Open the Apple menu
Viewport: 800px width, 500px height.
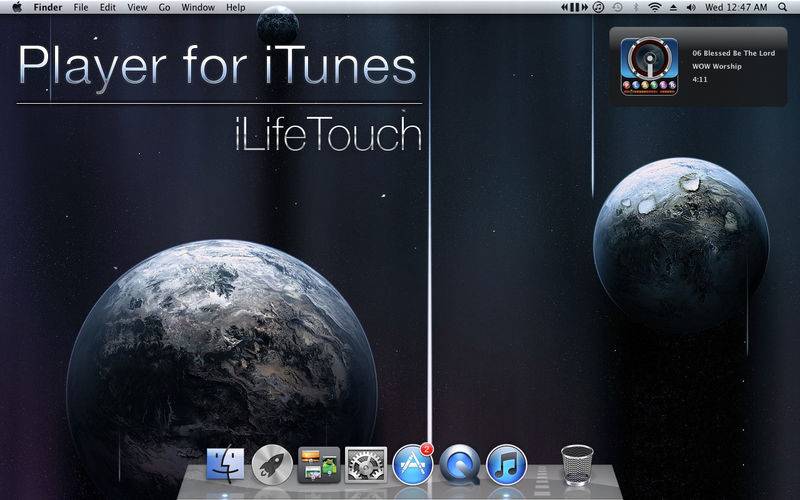17,7
